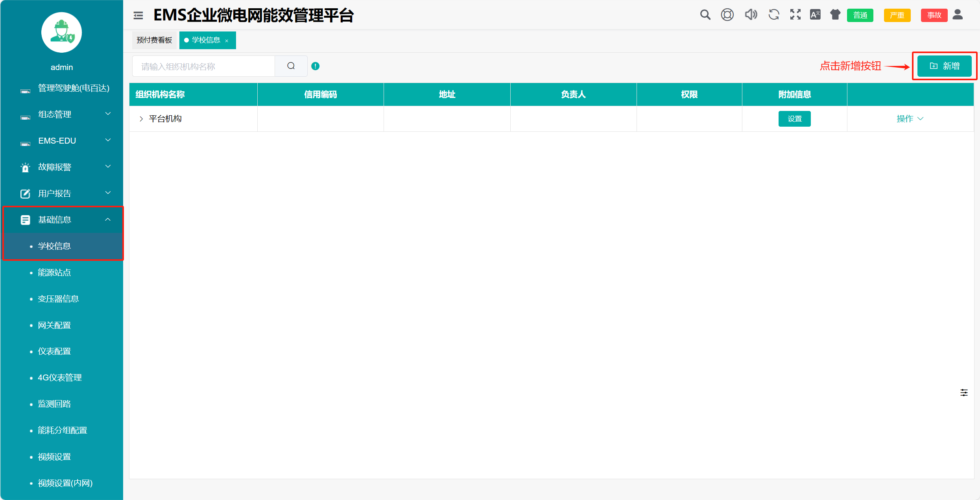
Task: Toggle the green 普通 alarm badge
Action: click(860, 15)
